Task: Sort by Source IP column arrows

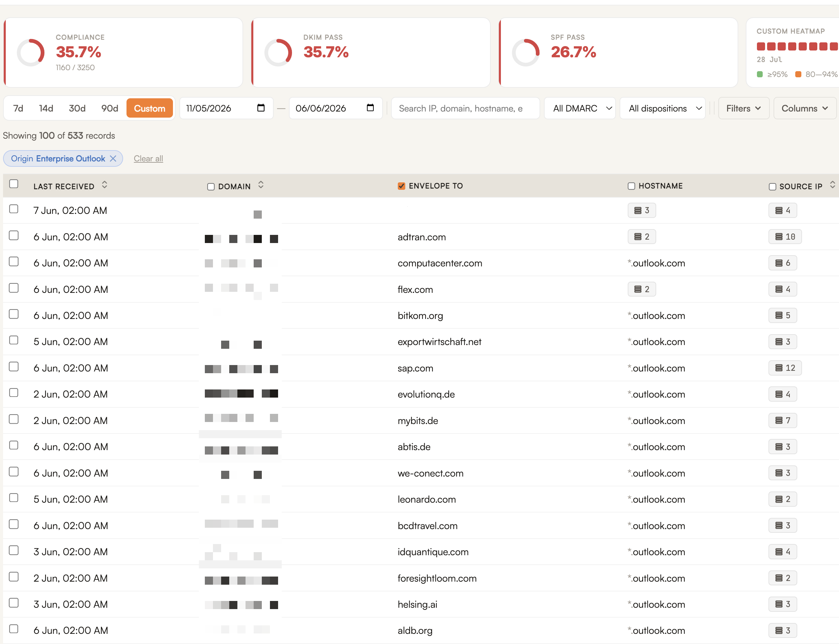Action: tap(832, 185)
